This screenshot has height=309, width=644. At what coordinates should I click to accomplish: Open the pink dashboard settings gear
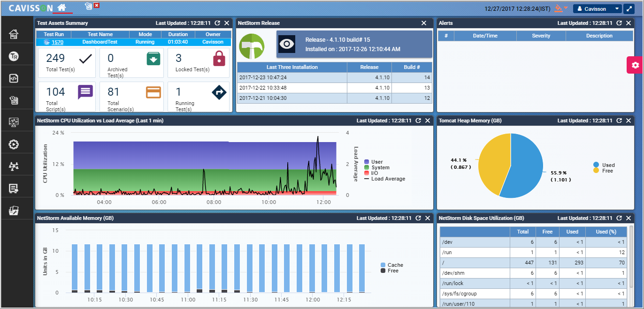coord(635,65)
